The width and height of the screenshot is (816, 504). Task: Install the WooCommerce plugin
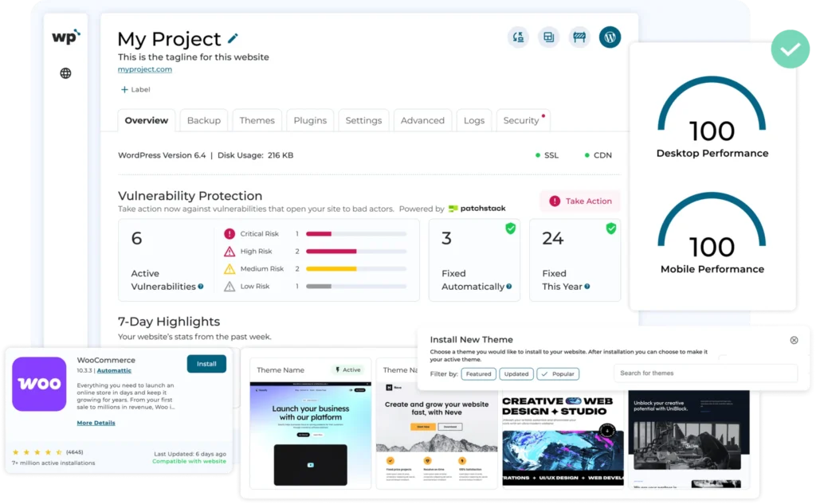click(x=206, y=363)
